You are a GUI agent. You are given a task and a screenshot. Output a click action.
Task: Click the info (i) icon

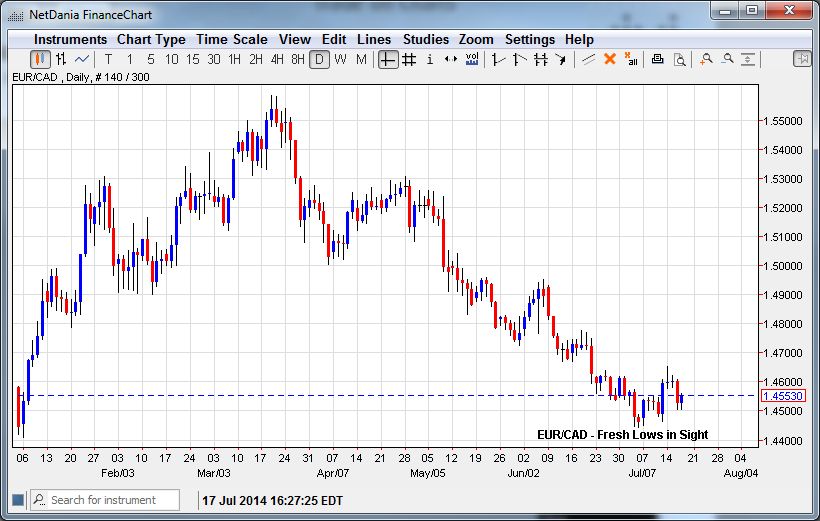click(x=430, y=60)
